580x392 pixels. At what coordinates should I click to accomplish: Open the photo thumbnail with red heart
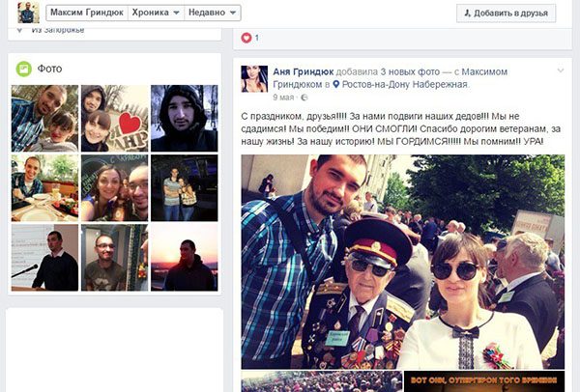pyautogui.click(x=115, y=119)
